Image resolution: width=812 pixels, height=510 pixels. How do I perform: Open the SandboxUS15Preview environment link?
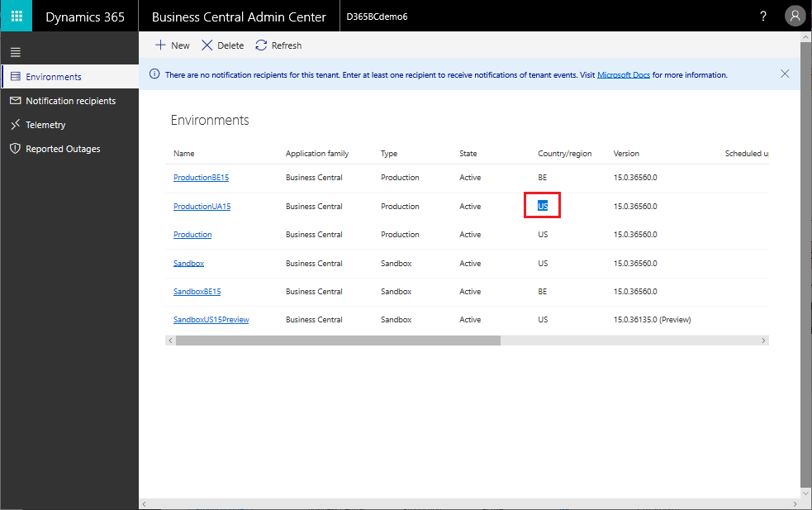pos(211,320)
